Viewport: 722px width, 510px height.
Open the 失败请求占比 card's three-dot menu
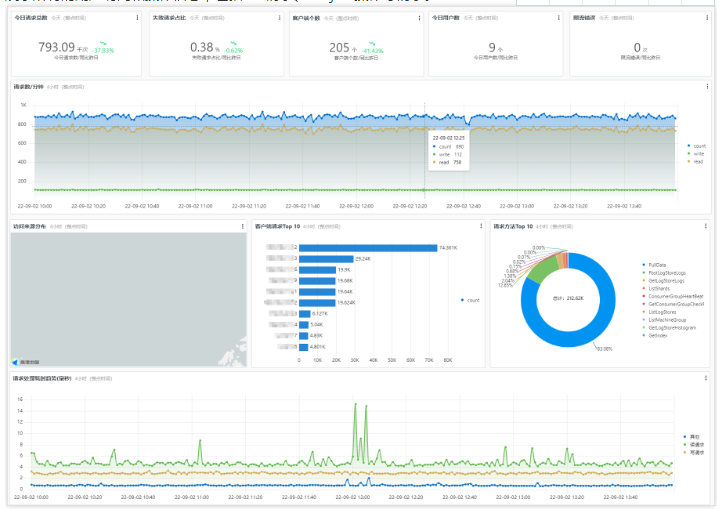[x=279, y=18]
